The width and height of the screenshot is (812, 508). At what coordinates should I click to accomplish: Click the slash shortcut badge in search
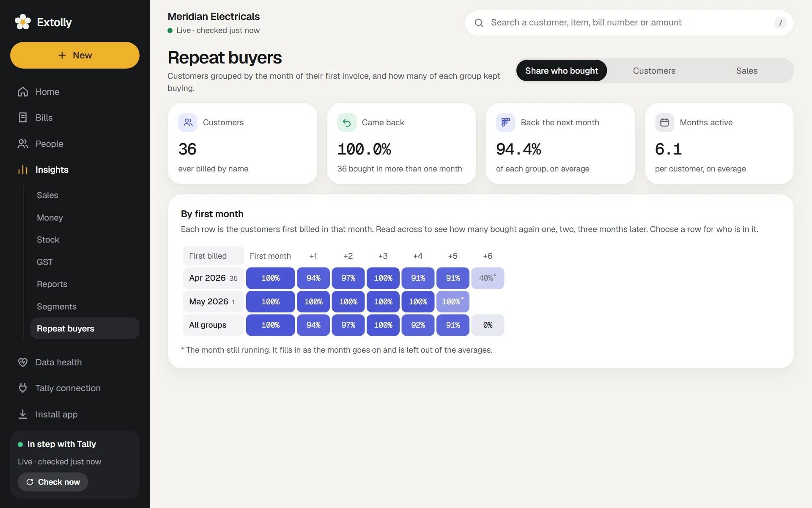pos(780,23)
